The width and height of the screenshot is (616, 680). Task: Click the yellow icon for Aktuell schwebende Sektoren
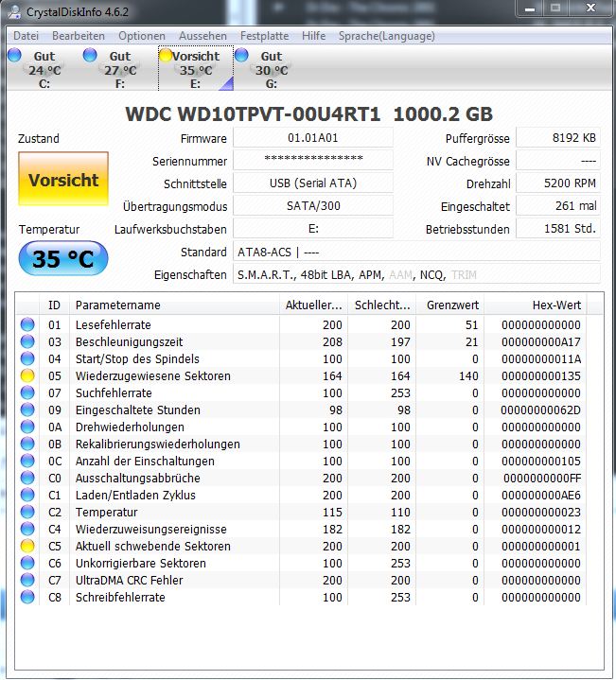(27, 546)
